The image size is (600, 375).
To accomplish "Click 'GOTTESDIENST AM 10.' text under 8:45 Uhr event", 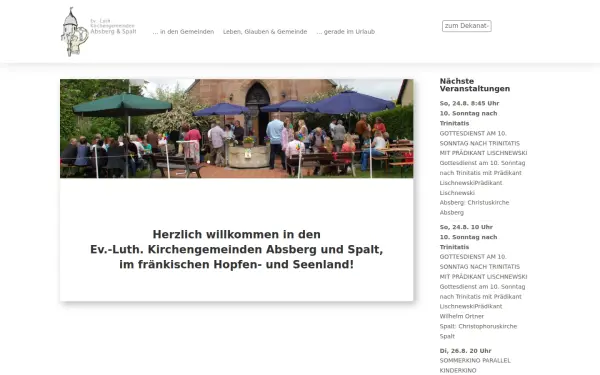I will pos(473,134).
